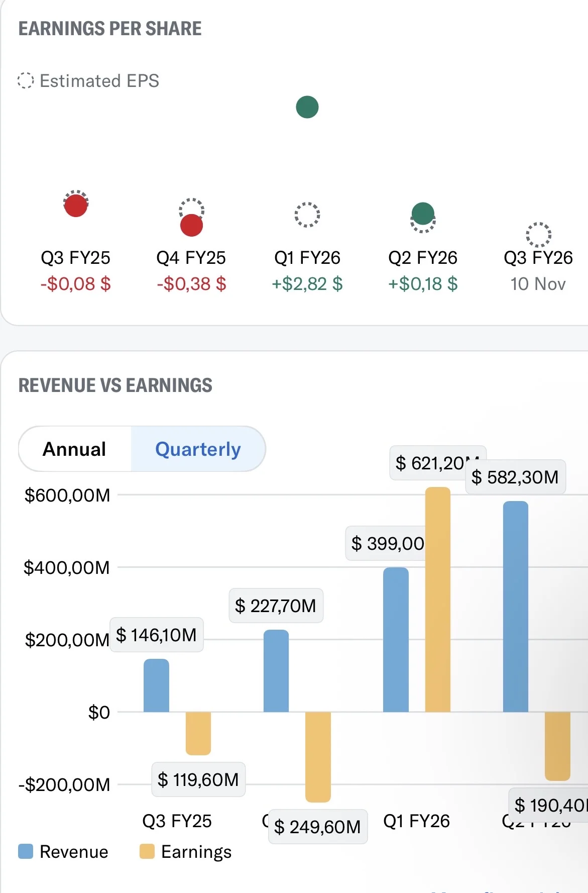The height and width of the screenshot is (893, 588).
Task: Click the Estimated EPS dashed circle legend icon
Action: 26,80
